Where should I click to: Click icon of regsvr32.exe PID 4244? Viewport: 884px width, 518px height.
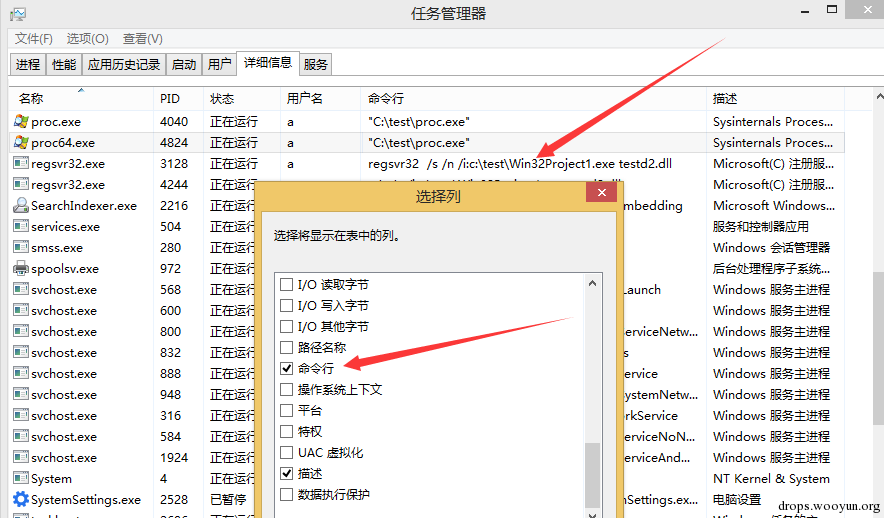click(21, 184)
